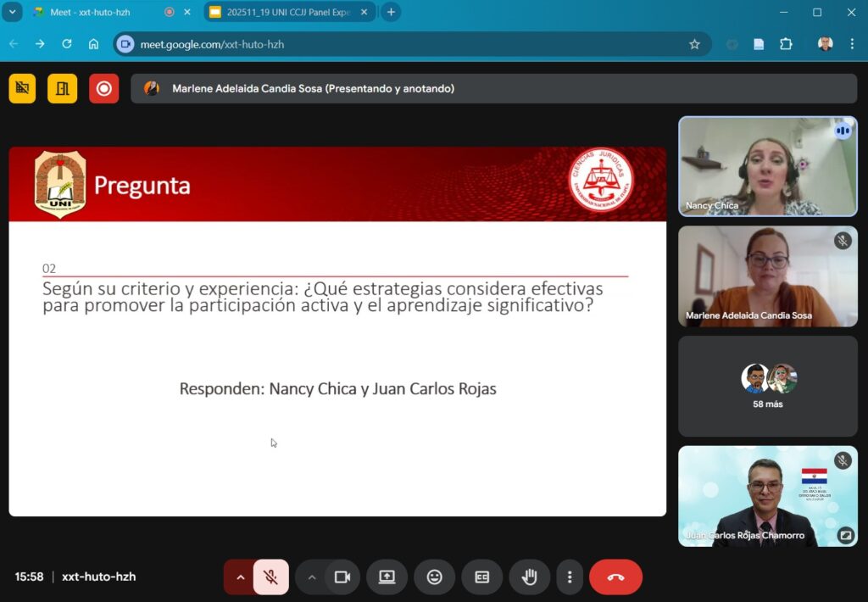Select Nancy Chica's video thumbnail
The image size is (868, 602).
pyautogui.click(x=767, y=166)
